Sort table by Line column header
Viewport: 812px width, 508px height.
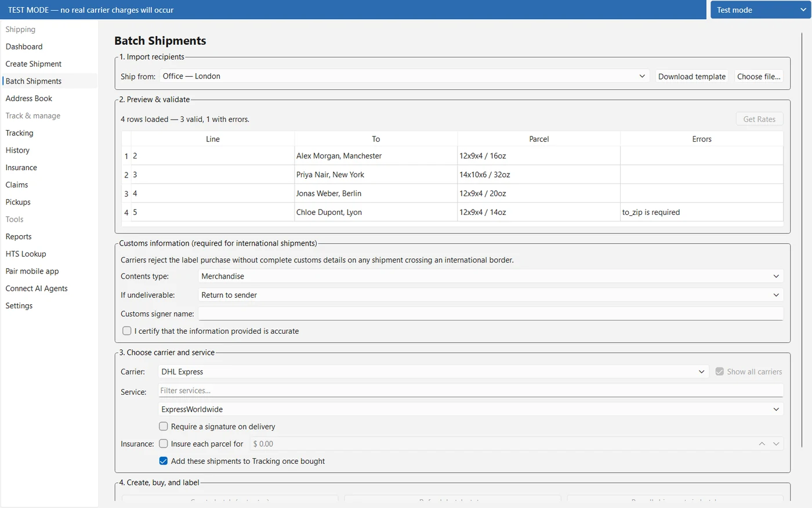[x=213, y=139]
